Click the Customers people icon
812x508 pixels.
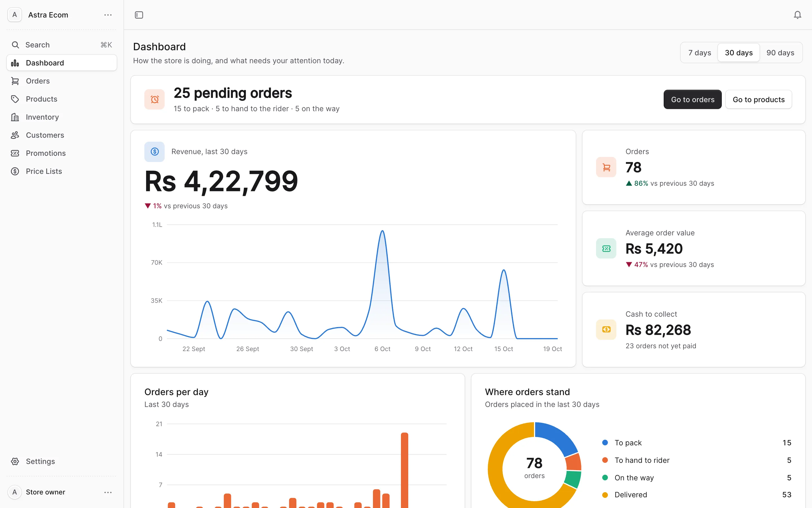(x=15, y=135)
